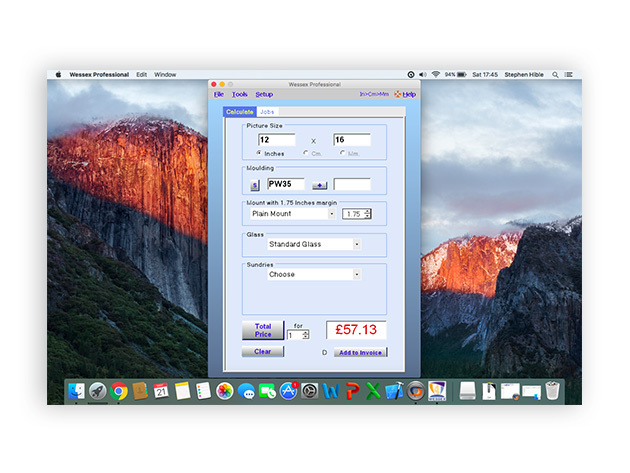Select the Inches radio button
Image resolution: width=630 pixels, height=473 pixels.
[259, 153]
